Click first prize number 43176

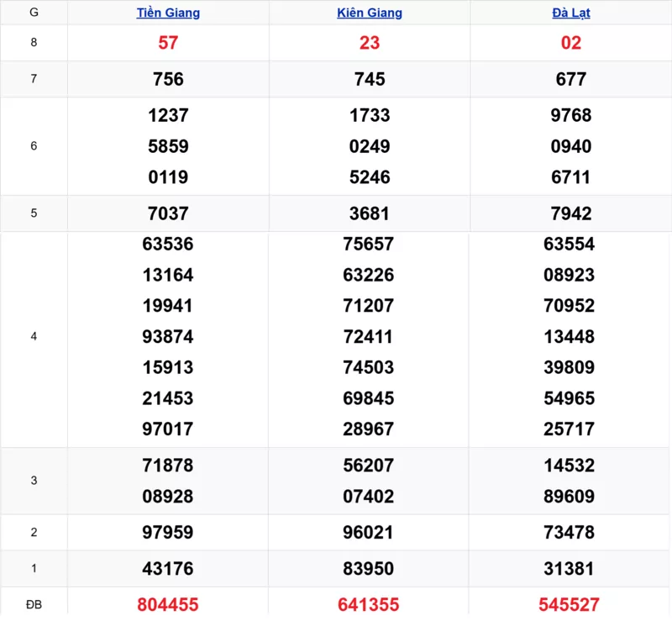click(x=168, y=569)
